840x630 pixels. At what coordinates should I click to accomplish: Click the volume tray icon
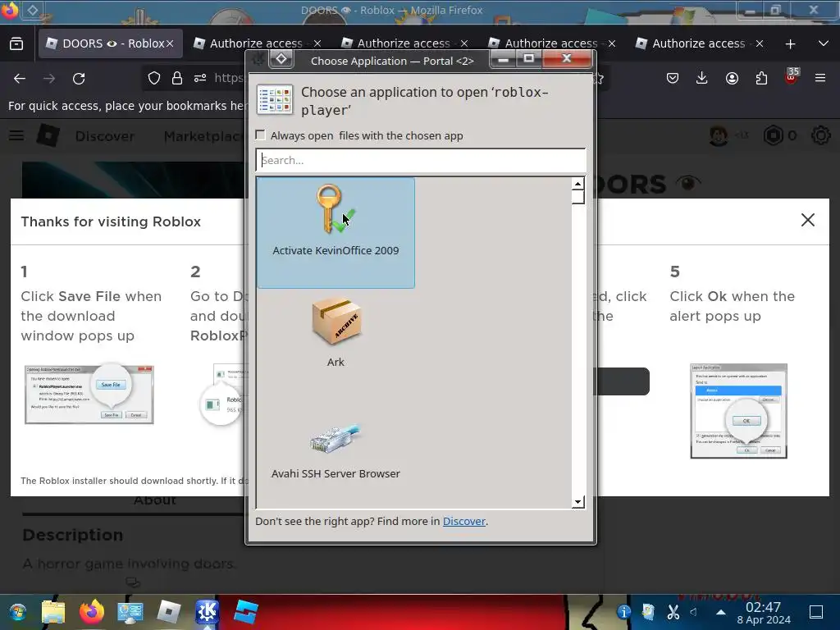(694, 612)
